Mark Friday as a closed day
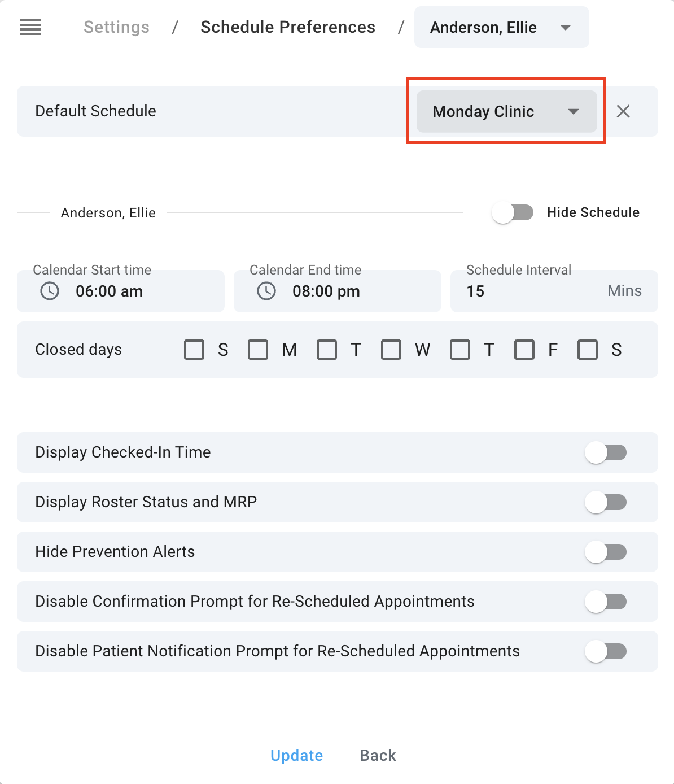The height and width of the screenshot is (784, 674). pyautogui.click(x=524, y=350)
